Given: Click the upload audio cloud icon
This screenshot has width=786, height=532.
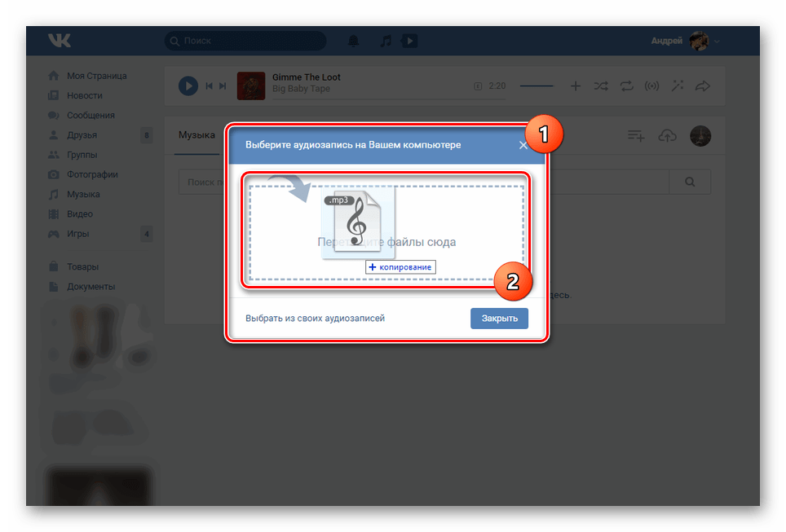Looking at the screenshot, I should pos(667,136).
